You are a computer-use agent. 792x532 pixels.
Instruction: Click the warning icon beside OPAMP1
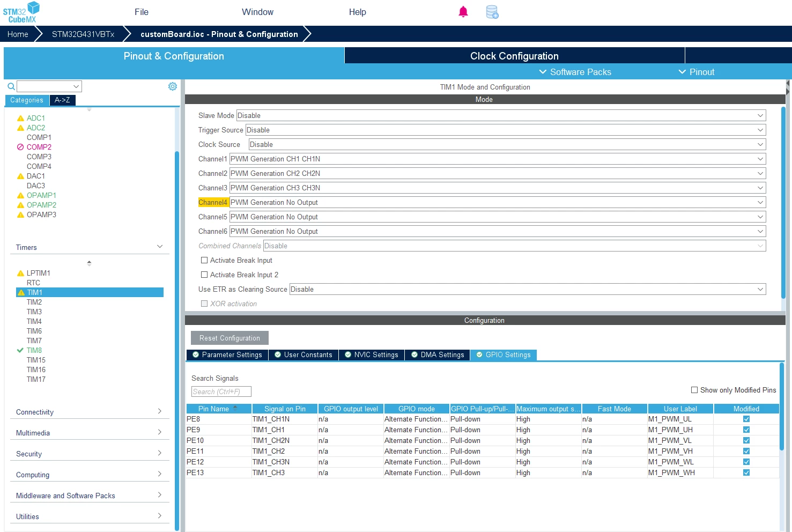coord(21,195)
